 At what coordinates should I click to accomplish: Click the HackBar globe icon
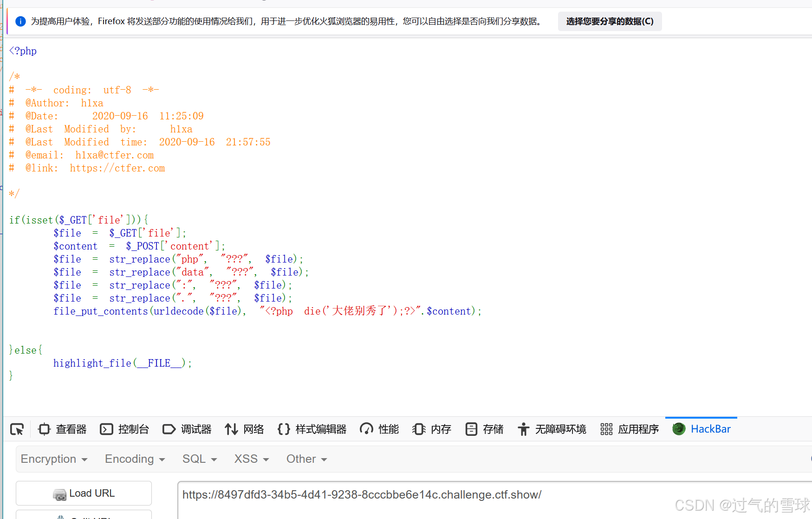tap(678, 428)
